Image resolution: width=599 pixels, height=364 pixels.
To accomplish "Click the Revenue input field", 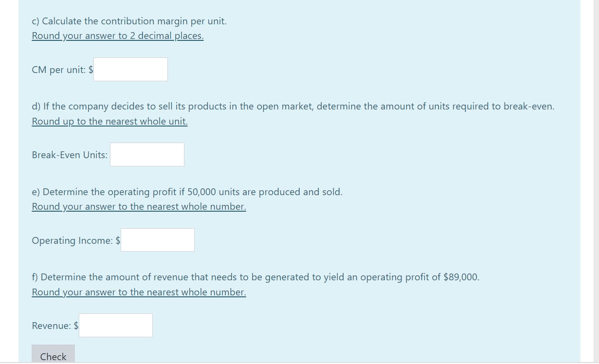I will 115,325.
